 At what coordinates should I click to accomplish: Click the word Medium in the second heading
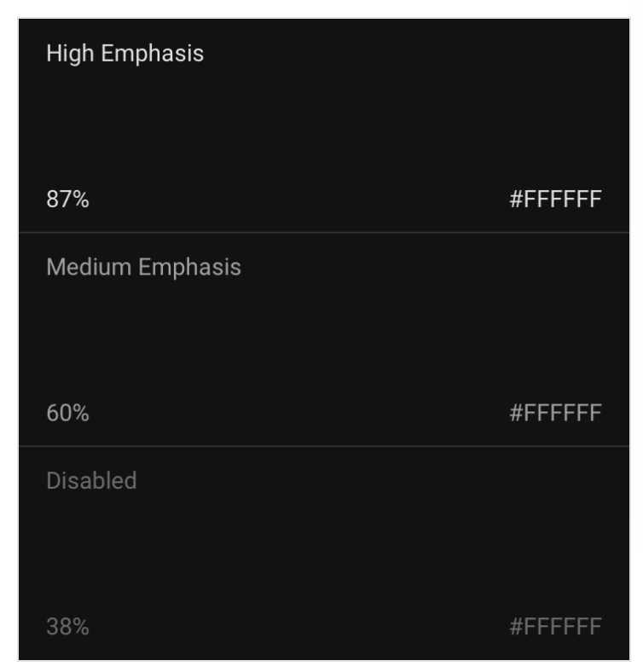pyautogui.click(x=89, y=267)
